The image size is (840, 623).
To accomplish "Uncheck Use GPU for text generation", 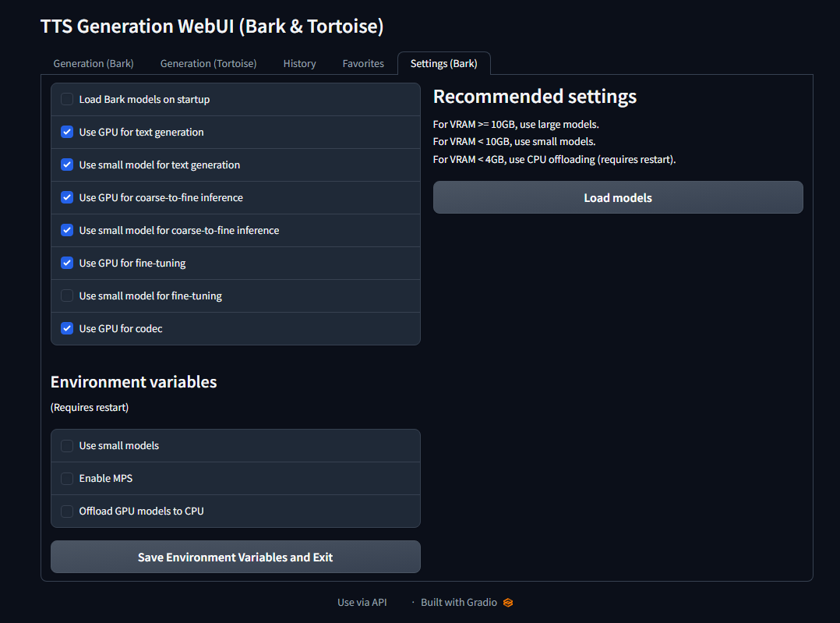I will (x=67, y=132).
